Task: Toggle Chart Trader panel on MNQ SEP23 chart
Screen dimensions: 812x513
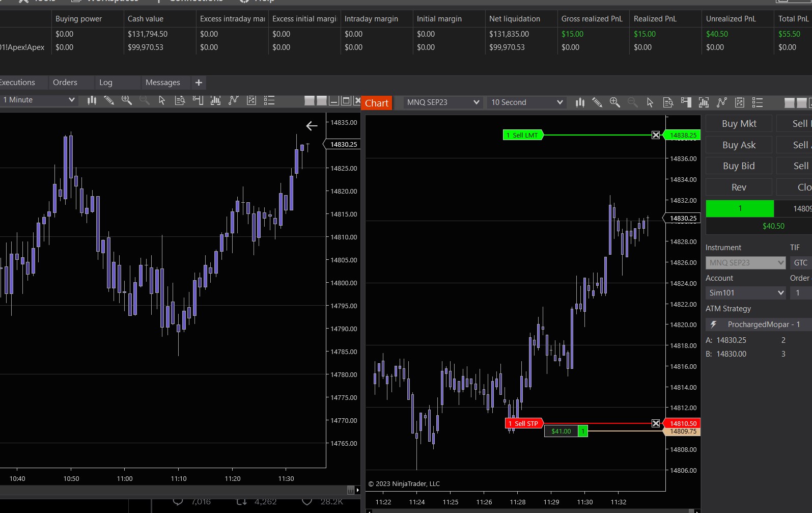Action: coord(686,102)
